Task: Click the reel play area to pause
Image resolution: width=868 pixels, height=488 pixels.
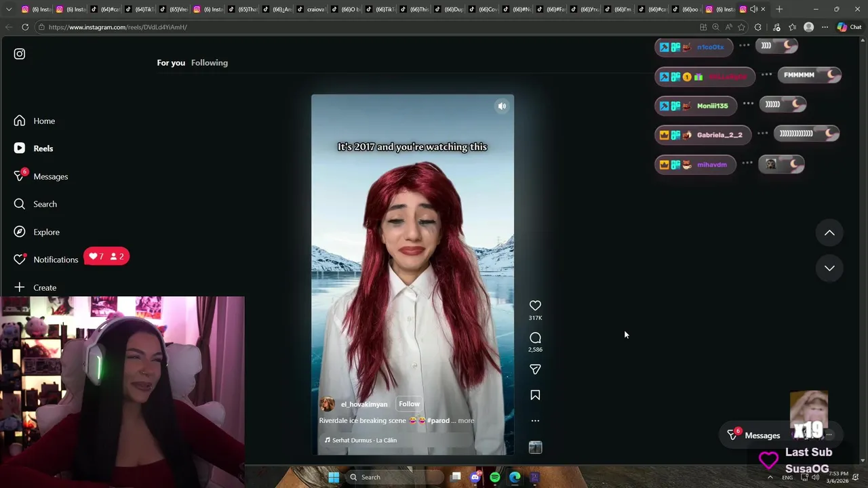Action: (412, 274)
